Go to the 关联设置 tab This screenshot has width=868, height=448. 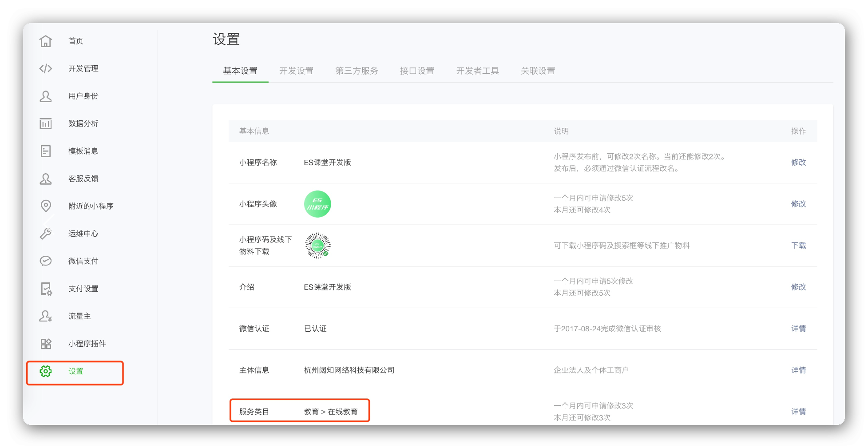(x=538, y=71)
